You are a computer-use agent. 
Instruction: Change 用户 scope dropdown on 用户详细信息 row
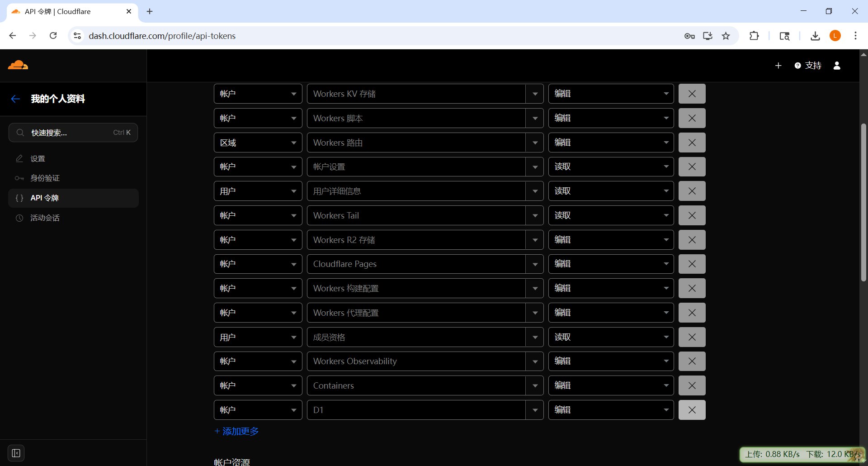[x=258, y=191]
